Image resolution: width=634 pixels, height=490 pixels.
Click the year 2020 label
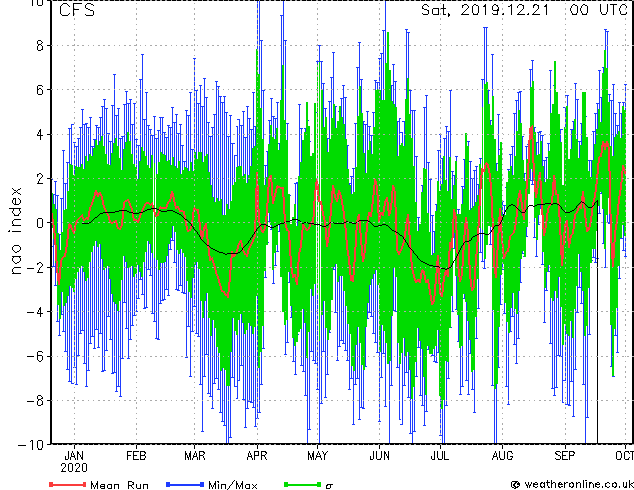[x=74, y=468]
